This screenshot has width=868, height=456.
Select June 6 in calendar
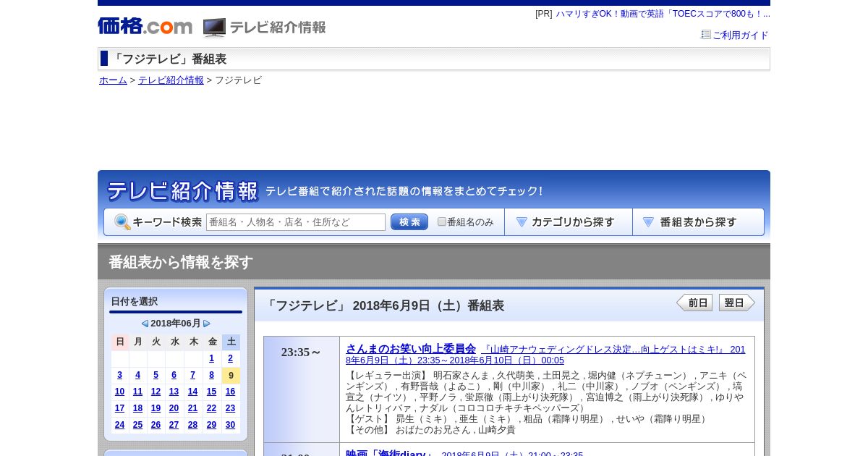click(174, 375)
